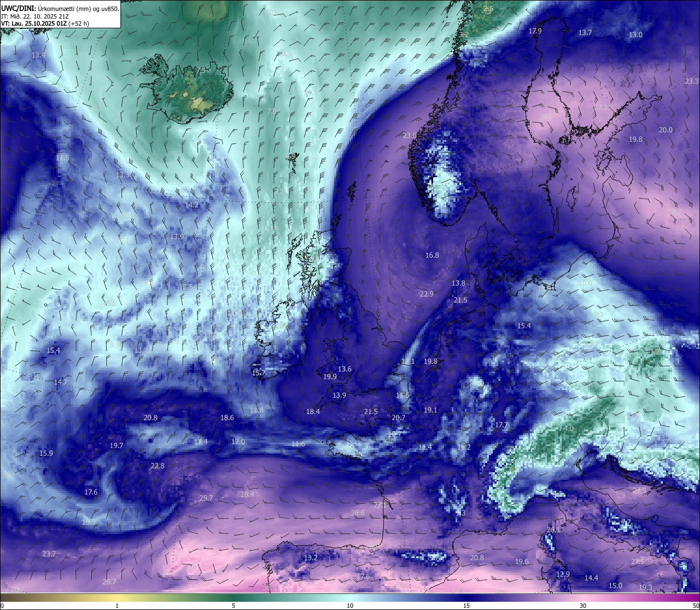Click the precipitable water color scale bar
Viewport: 700px width, 610px height.
(x=350, y=597)
